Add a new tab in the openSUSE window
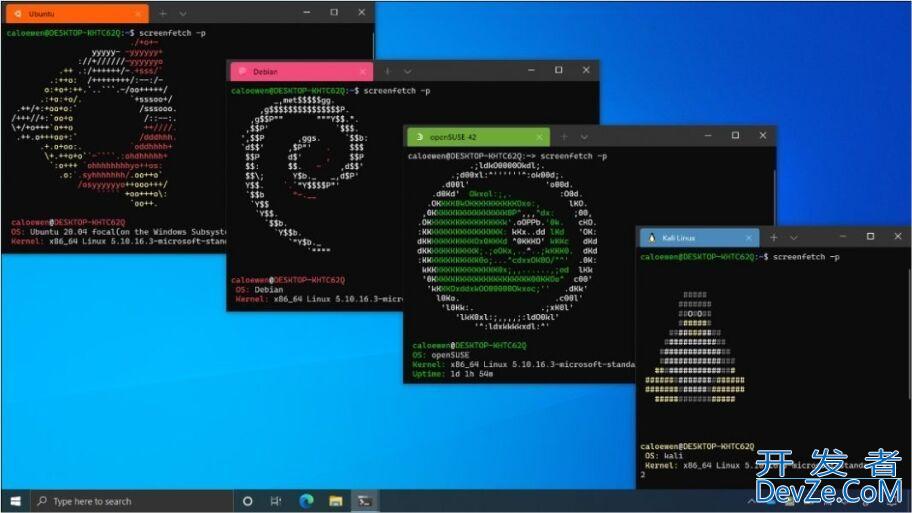The height and width of the screenshot is (513, 912). 564,136
